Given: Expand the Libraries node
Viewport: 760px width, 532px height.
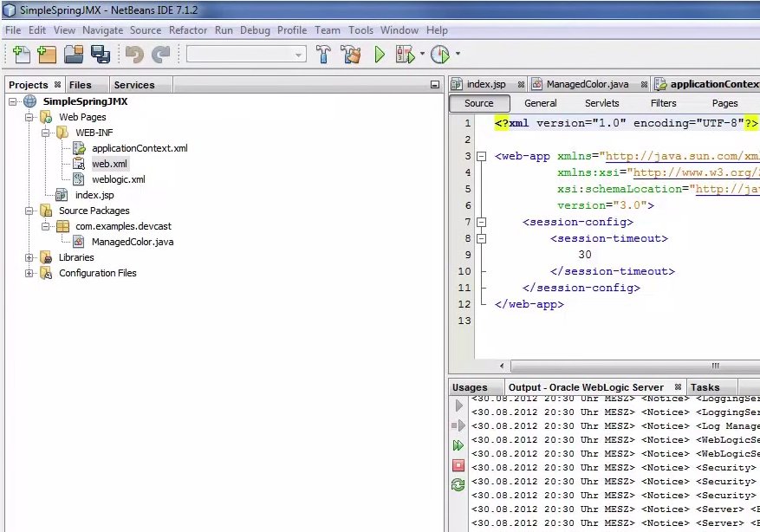Looking at the screenshot, I should pos(29,257).
